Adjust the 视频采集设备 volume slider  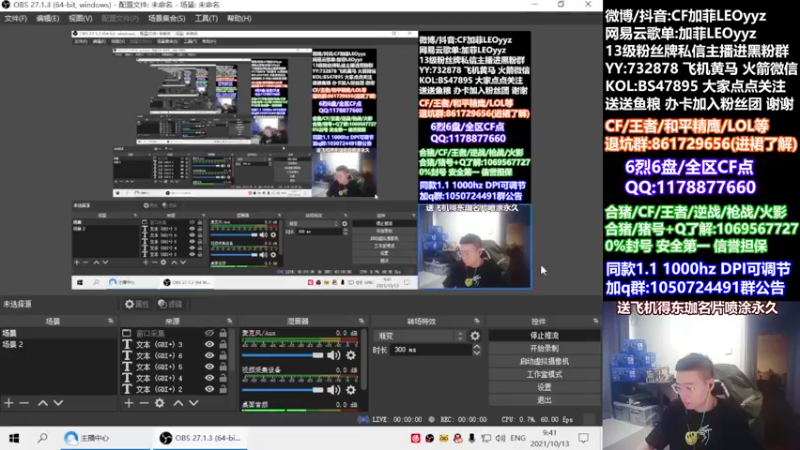(282, 390)
